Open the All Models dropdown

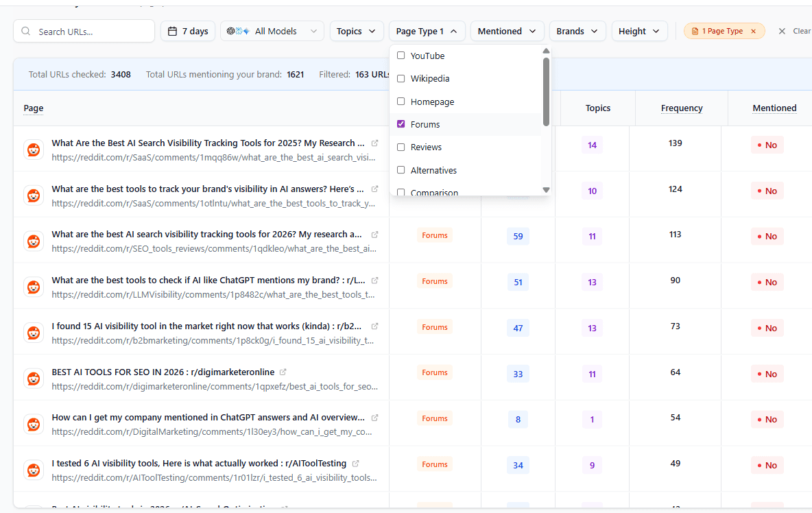(272, 31)
